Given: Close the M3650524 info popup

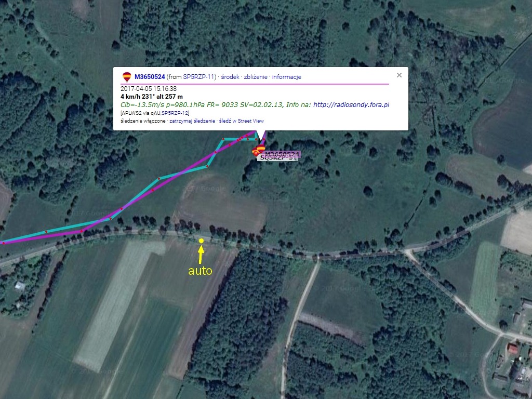Looking at the screenshot, I should [x=400, y=75].
